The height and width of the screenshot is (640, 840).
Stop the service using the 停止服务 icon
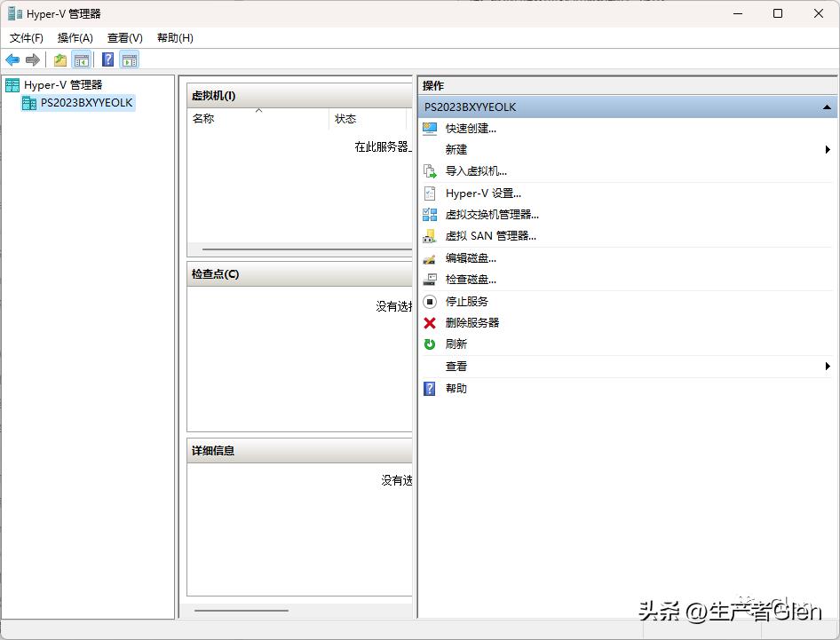(x=430, y=301)
